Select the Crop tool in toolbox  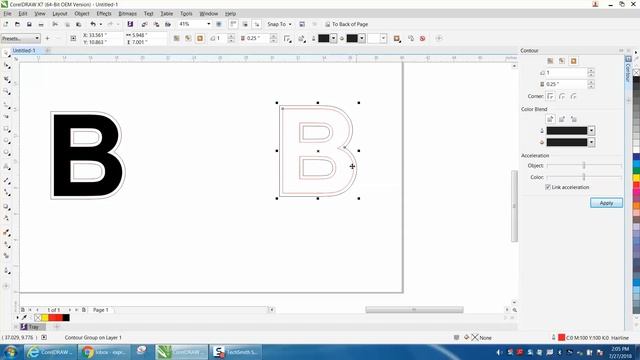tap(7, 79)
